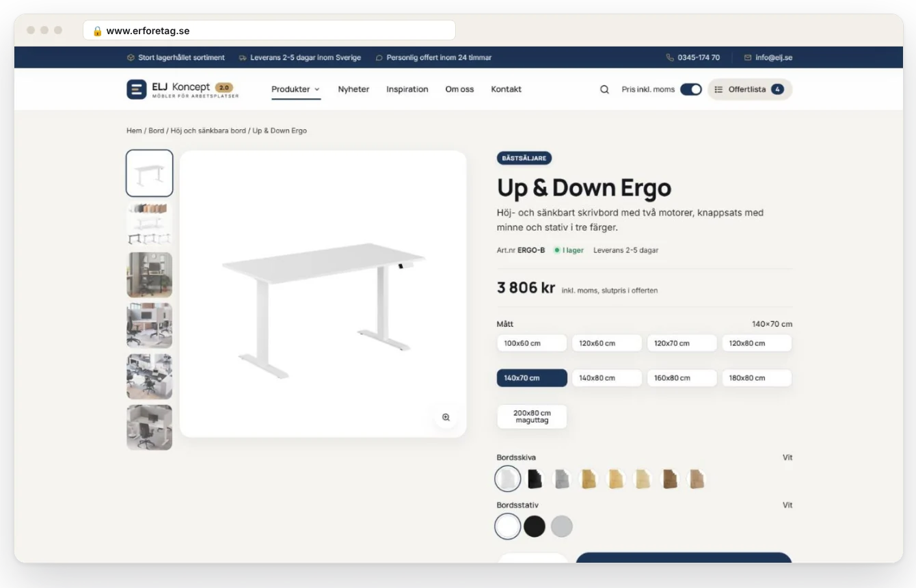Select size 120x80 cm
The image size is (916, 588).
(x=757, y=343)
